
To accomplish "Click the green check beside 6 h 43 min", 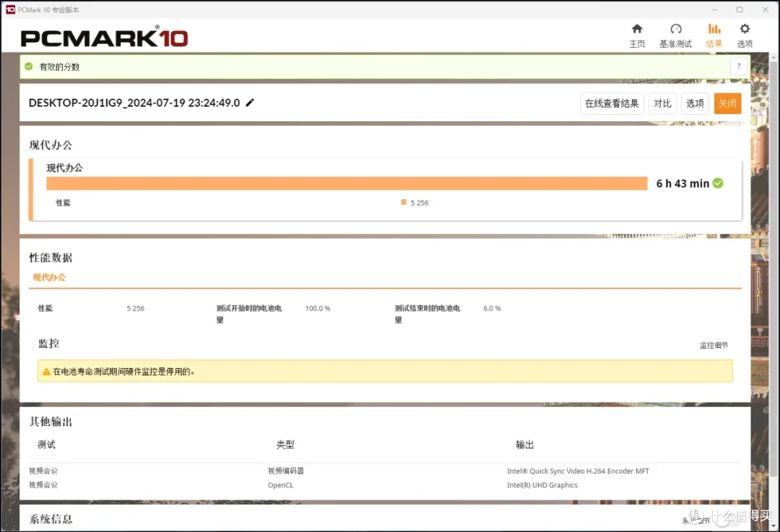I will [718, 183].
